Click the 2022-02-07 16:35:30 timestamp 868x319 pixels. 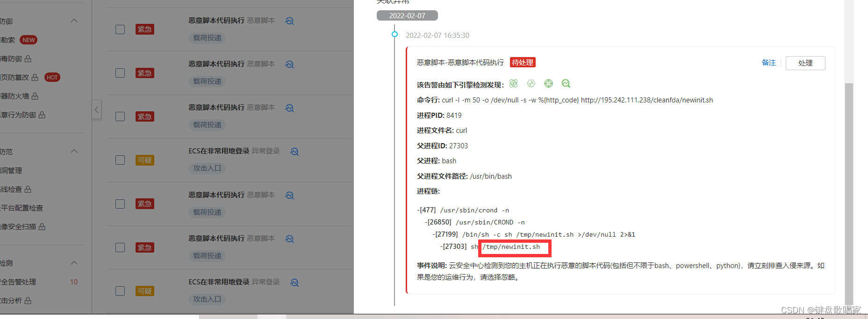tap(438, 36)
